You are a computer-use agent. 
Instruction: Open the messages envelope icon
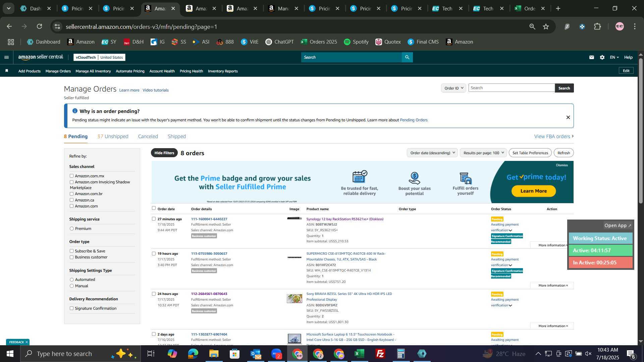pyautogui.click(x=592, y=57)
